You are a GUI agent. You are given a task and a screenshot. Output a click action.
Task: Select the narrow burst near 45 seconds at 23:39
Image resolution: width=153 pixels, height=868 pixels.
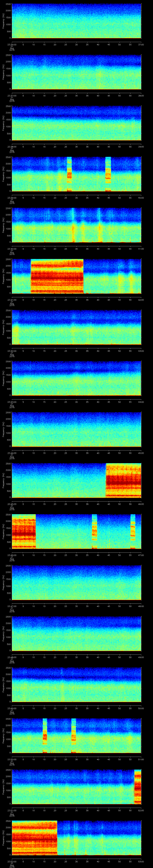[x=108, y=174]
